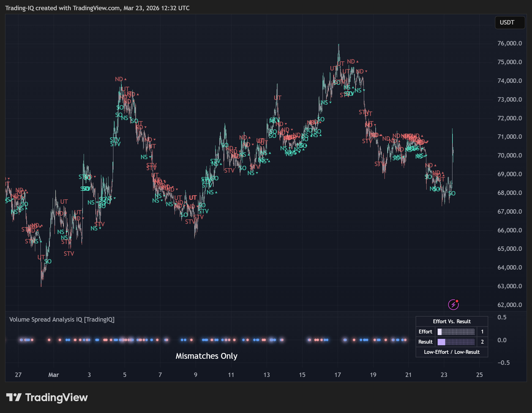Click the Result score value "2"
The width and height of the screenshot is (532, 413).
(482, 342)
